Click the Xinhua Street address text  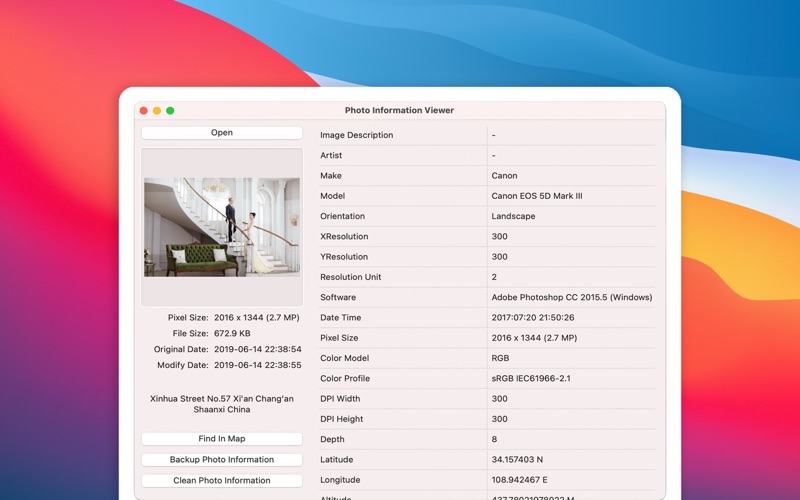click(221, 404)
